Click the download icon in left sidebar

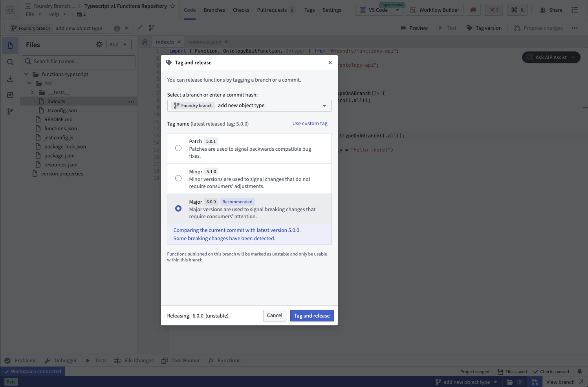10,78
